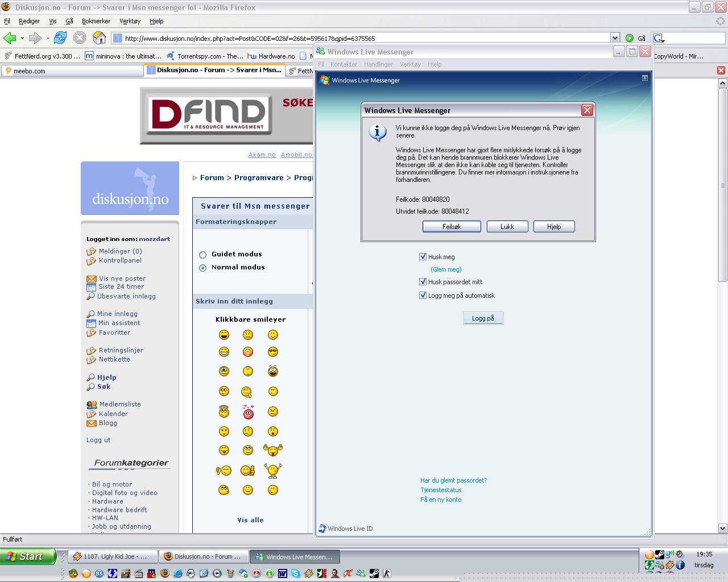Launch Windows Media Player quick launch icon
Viewport: 728px width, 582px height.
(x=217, y=573)
